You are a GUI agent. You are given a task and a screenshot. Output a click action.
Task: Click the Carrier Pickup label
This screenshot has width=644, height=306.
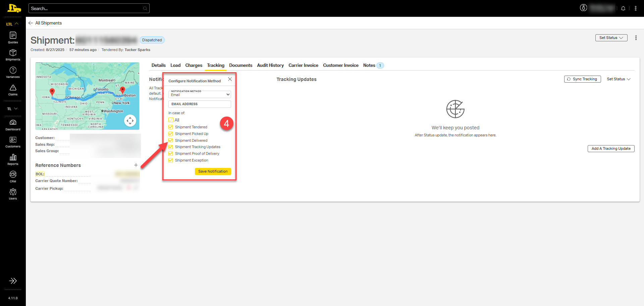coord(49,188)
